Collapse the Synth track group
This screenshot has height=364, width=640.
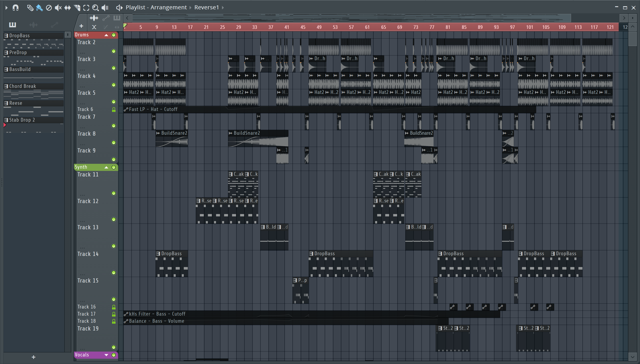[106, 167]
